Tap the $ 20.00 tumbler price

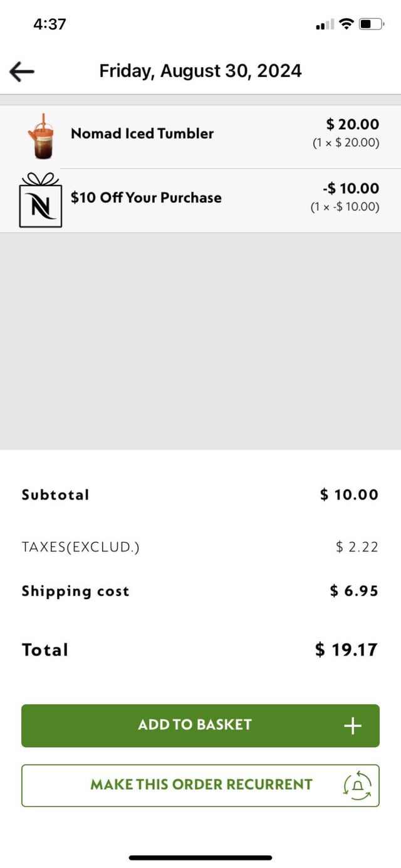coord(353,125)
